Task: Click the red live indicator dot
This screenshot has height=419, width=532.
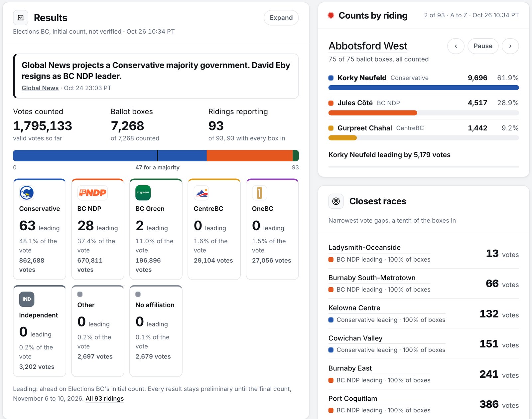Action: [x=331, y=15]
